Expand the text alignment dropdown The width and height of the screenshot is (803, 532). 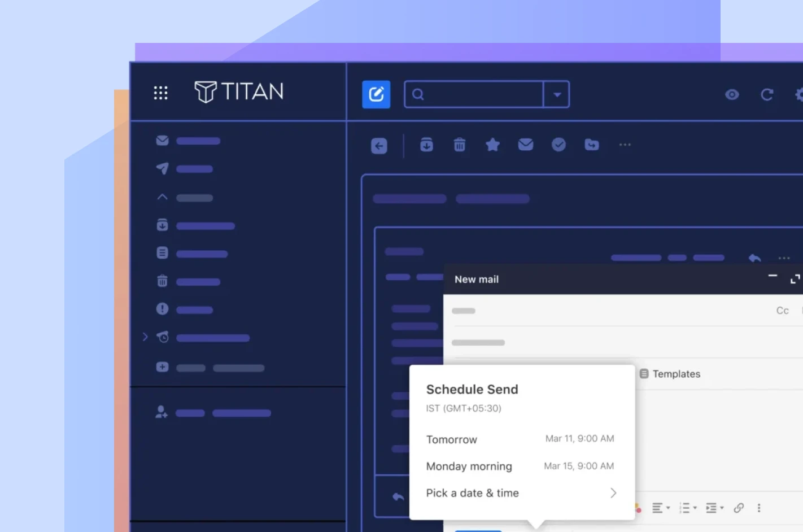[661, 508]
